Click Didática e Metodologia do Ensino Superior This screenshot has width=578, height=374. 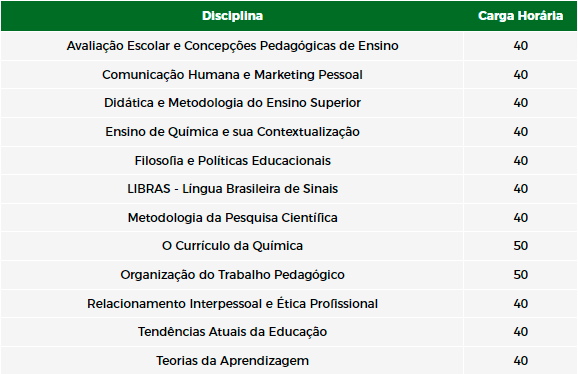click(232, 103)
